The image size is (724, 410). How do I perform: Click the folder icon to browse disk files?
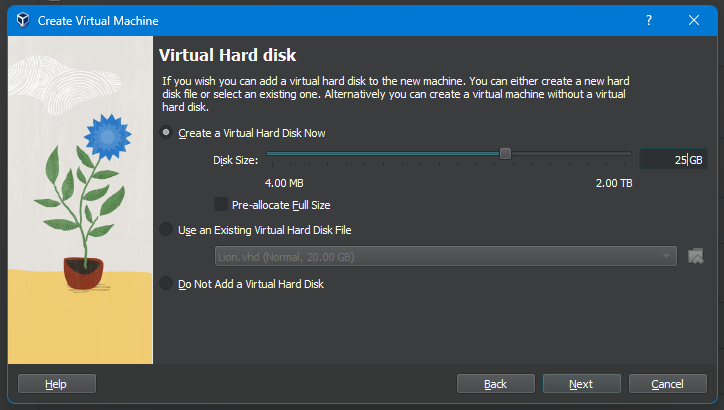pos(697,257)
